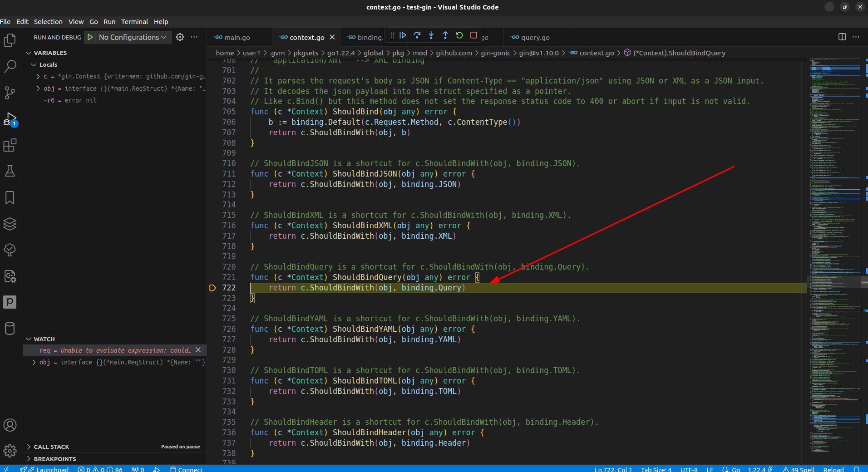This screenshot has height=472, width=868.
Task: Collapse the VARIABLES section
Action: [x=50, y=53]
